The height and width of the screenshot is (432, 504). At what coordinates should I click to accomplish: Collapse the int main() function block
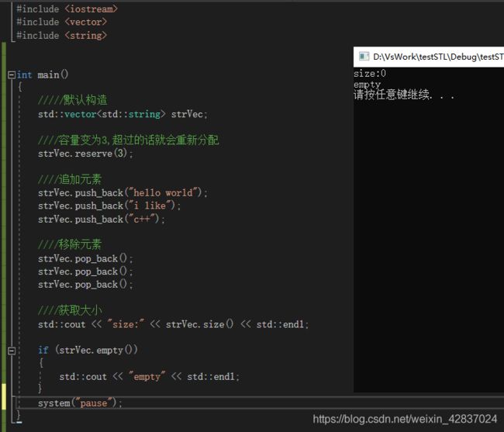(x=12, y=75)
